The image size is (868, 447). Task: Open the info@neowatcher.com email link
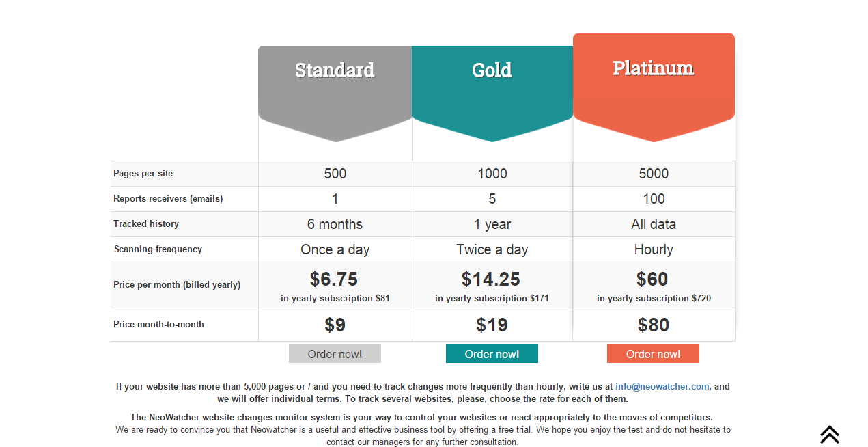[662, 386]
